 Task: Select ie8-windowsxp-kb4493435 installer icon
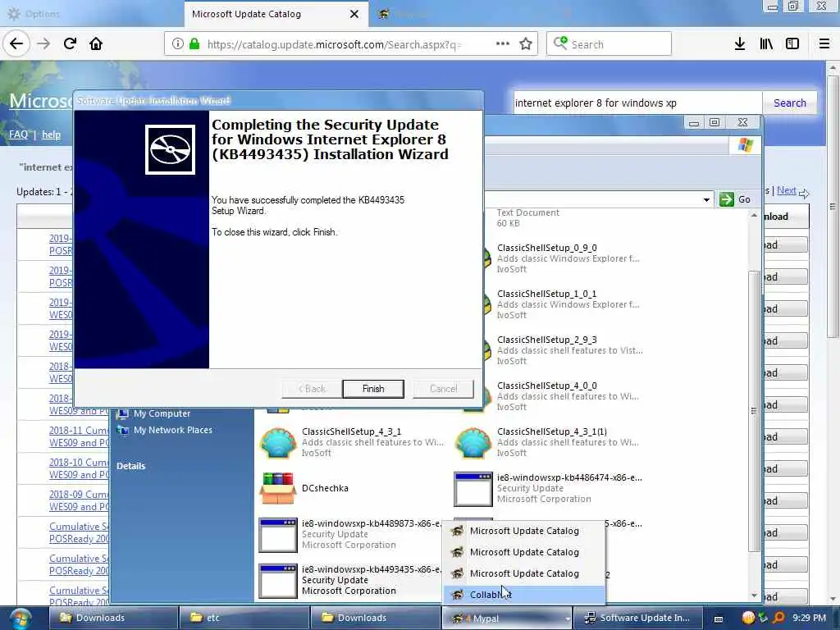click(x=277, y=581)
